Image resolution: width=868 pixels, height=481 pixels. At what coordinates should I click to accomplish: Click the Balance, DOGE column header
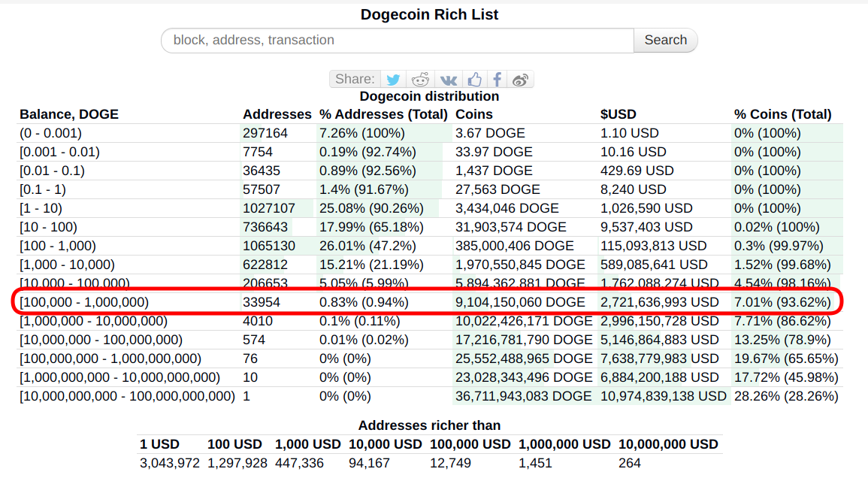(x=69, y=114)
